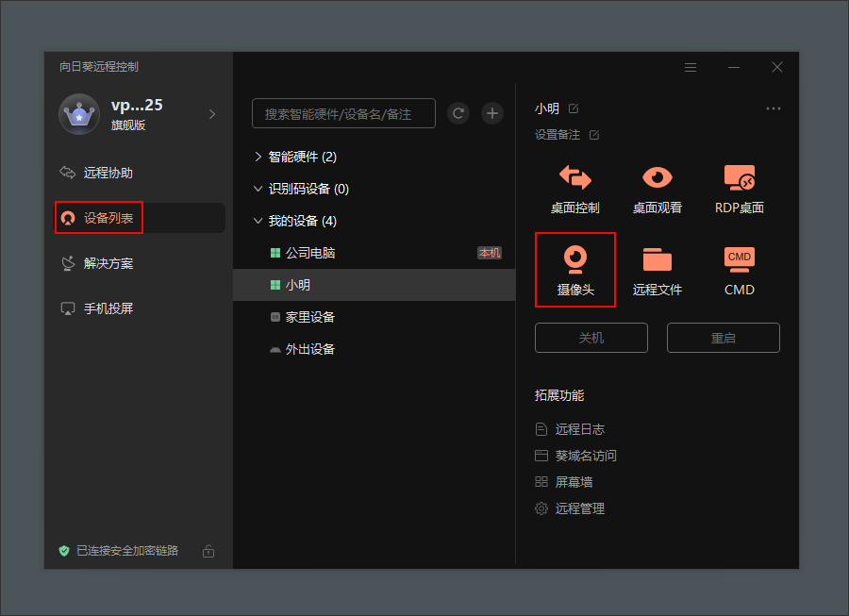Edit the device name 小明 pencil icon
Screen dimensions: 849x616
[574, 108]
